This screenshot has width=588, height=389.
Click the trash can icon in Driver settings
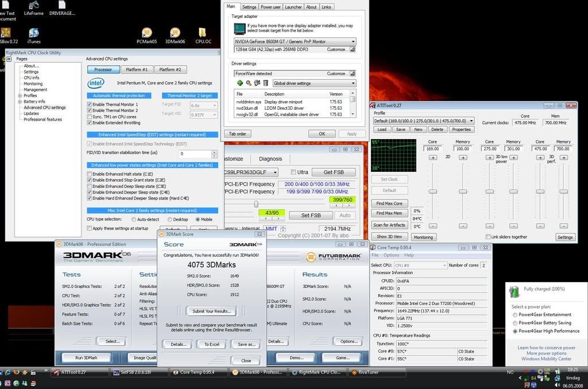point(266,83)
